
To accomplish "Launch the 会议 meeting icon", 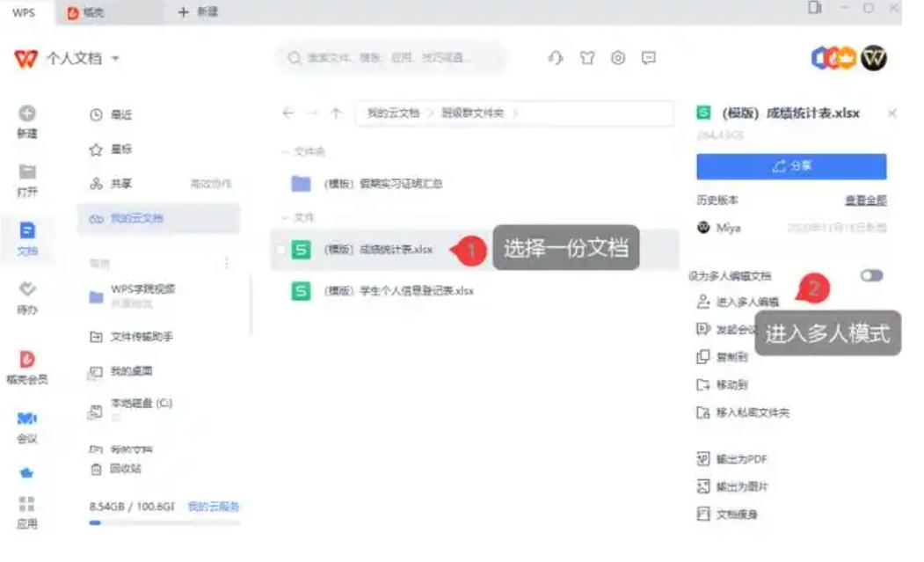I will click(27, 418).
